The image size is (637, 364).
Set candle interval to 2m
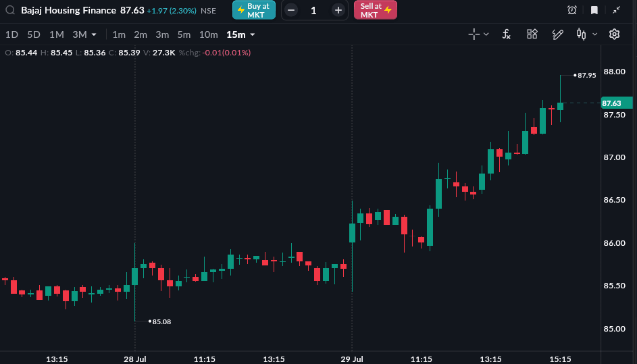coord(141,34)
